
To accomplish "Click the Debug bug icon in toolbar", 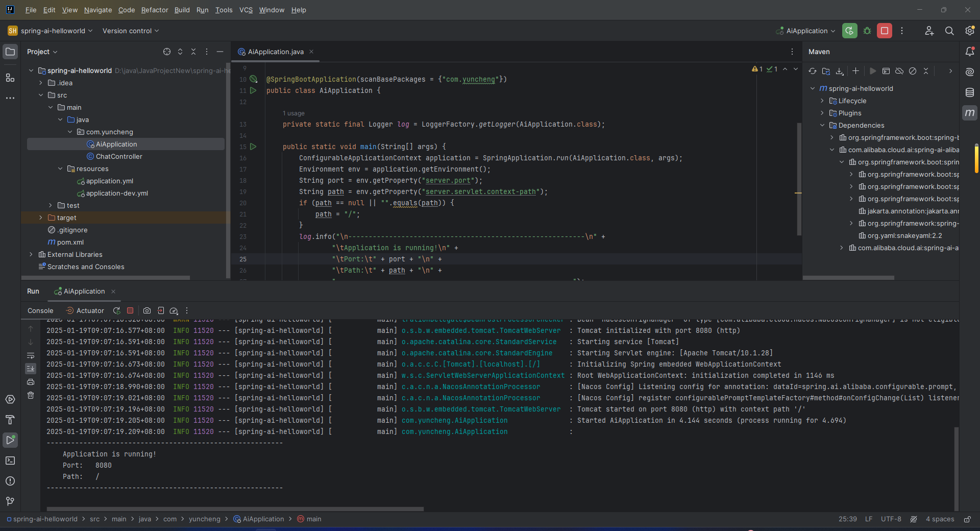I will pos(867,31).
